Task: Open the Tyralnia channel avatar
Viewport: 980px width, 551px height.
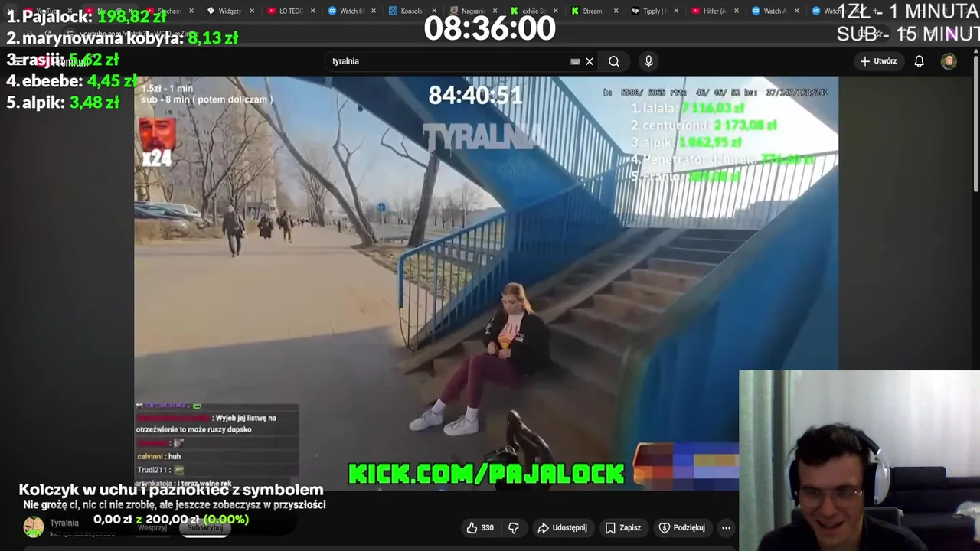Action: (33, 527)
